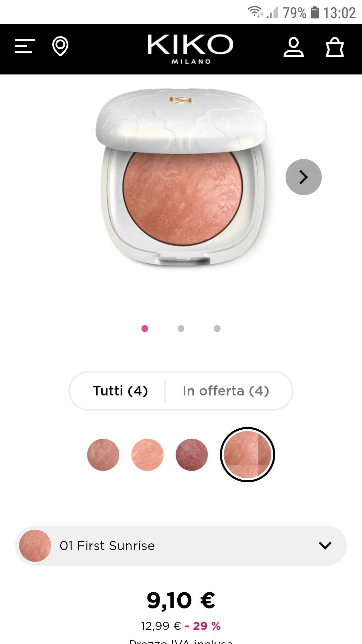Switch to the In offerta (4) tab

coord(226,391)
